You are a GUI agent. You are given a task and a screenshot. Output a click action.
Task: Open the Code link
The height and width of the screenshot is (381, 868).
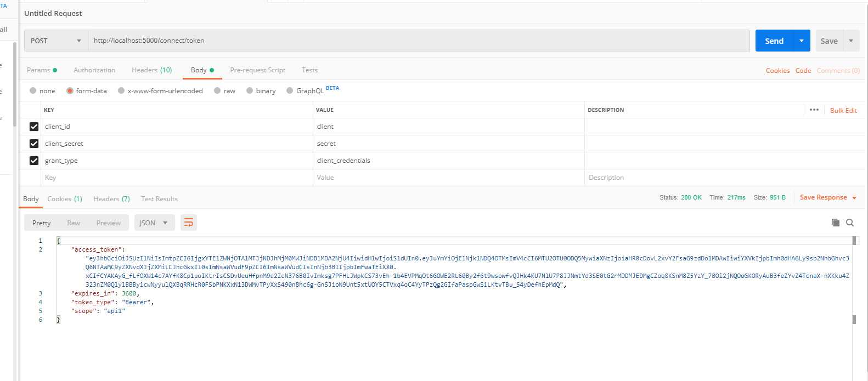click(x=803, y=70)
